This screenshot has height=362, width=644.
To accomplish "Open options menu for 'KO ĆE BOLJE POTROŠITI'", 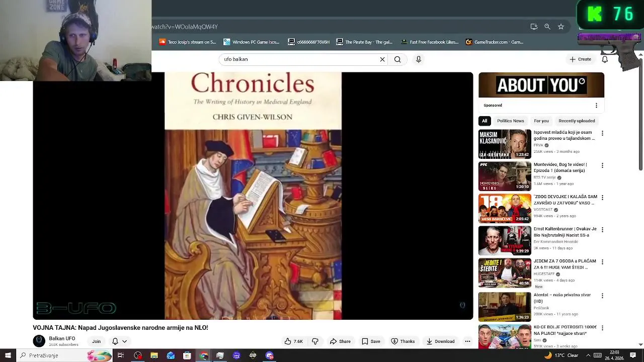I will pos(602,328).
